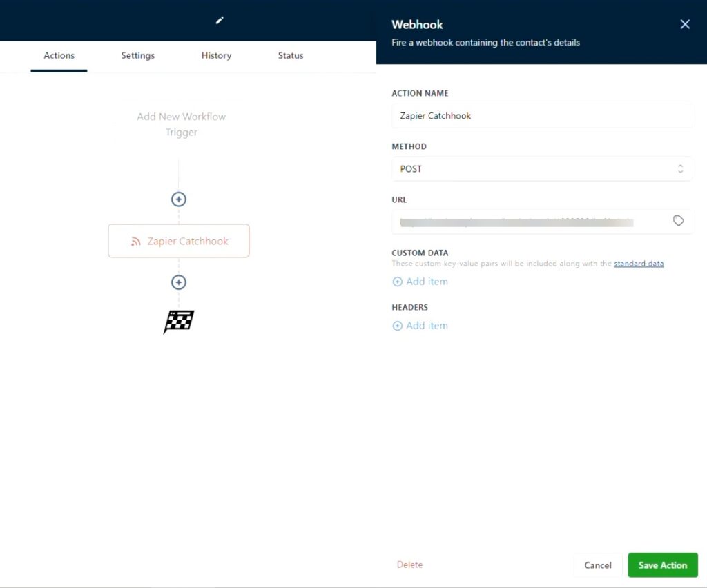707x588 pixels.
Task: Open the Method dropdown showing POST
Action: pyautogui.click(x=541, y=169)
